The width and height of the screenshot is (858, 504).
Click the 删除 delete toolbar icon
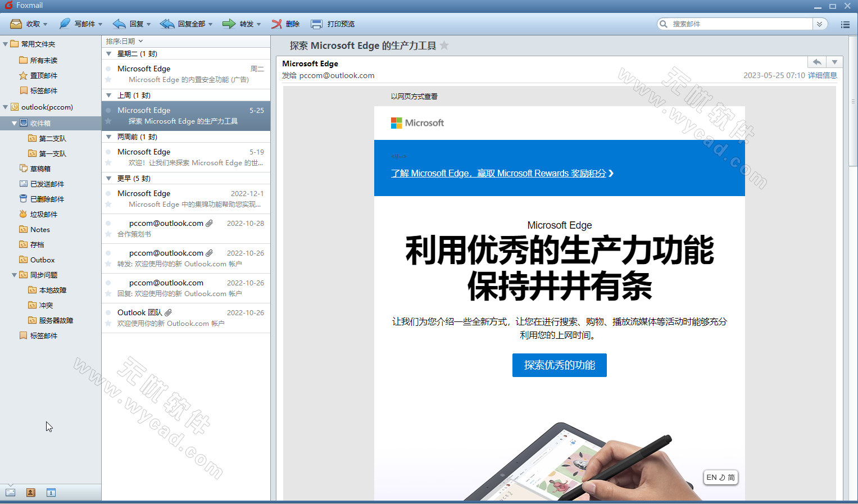(278, 24)
